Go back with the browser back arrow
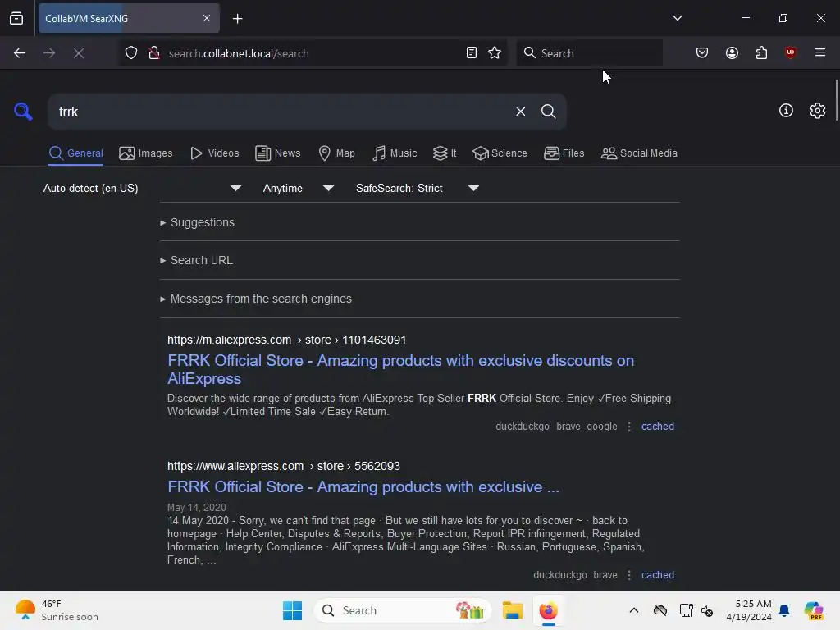Viewport: 840px width, 630px height. 20,53
